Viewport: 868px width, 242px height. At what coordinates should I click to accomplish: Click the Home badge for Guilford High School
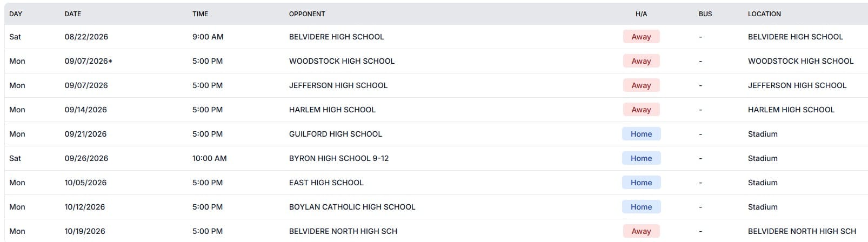641,134
